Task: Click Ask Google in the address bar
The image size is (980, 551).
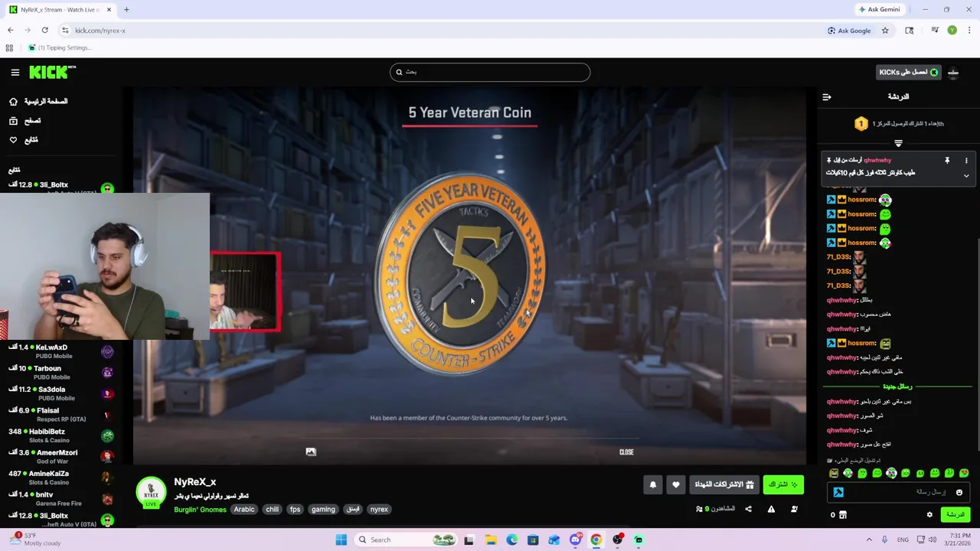Action: (849, 31)
